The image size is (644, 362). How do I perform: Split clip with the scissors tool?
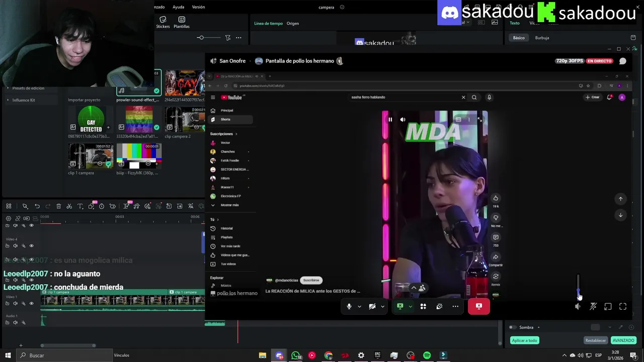click(x=69, y=206)
